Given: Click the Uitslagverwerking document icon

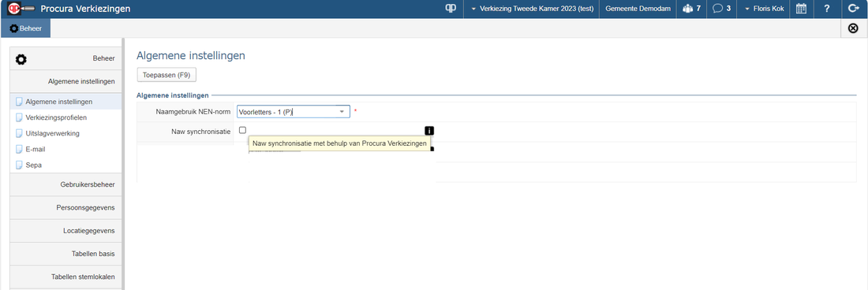Looking at the screenshot, I should coord(20,133).
